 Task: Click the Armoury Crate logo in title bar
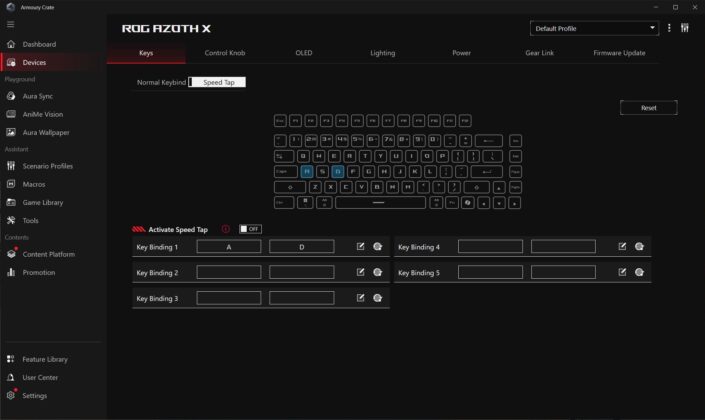pyautogui.click(x=10, y=7)
